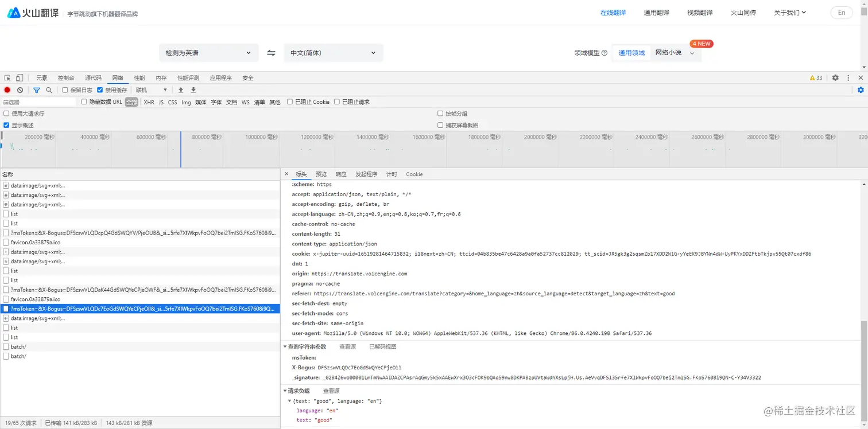Screen dimensions: 868x429
Task: Filter requests by XHR
Action: [x=149, y=102]
